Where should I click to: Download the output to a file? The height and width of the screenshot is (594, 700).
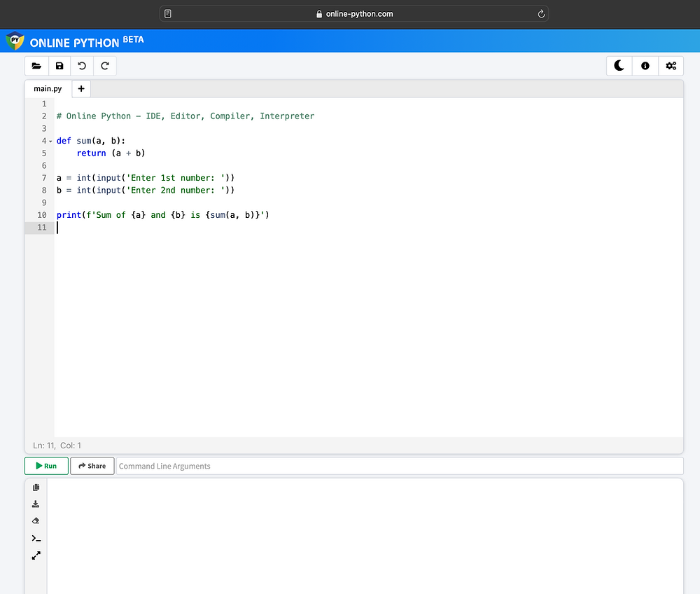[x=36, y=504]
